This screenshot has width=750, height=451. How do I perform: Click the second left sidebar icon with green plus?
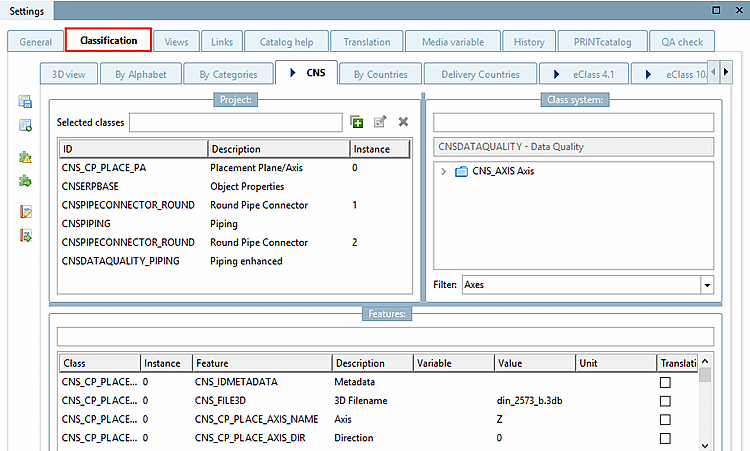(x=26, y=125)
